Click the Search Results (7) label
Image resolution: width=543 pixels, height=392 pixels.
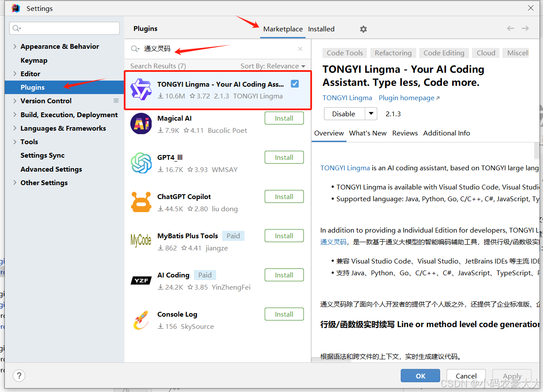pyautogui.click(x=158, y=66)
